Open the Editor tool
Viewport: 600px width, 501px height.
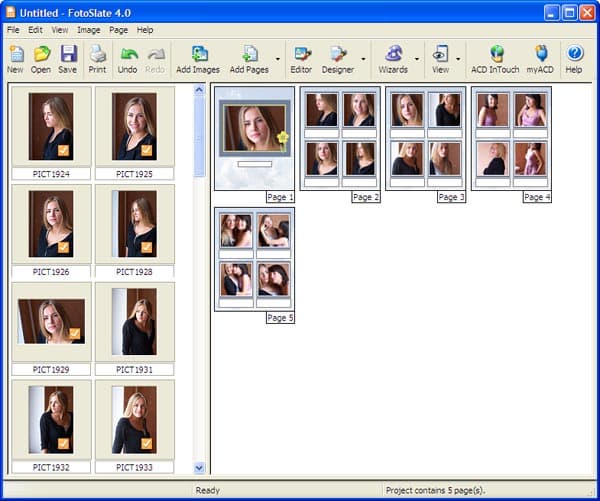302,59
